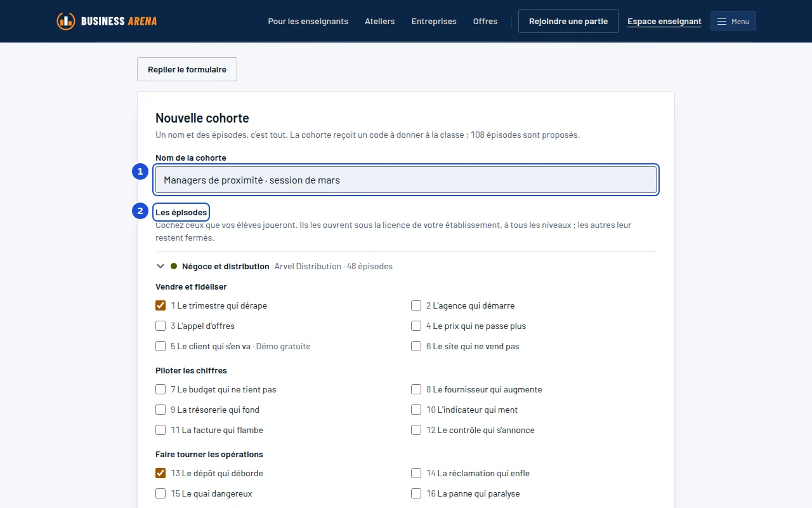Click the green dot beside Négoce et distribution
The height and width of the screenshot is (508, 812).
tap(174, 267)
